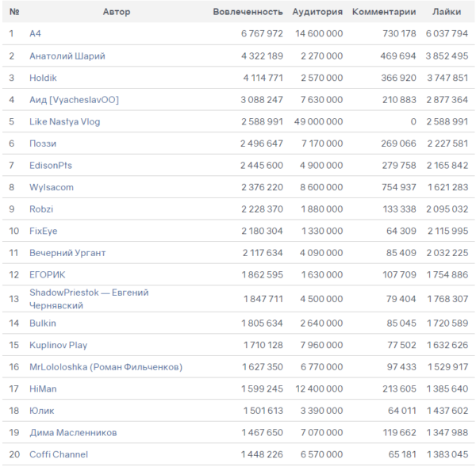Click the Автор column header
The height and width of the screenshot is (467, 476).
pyautogui.click(x=117, y=12)
